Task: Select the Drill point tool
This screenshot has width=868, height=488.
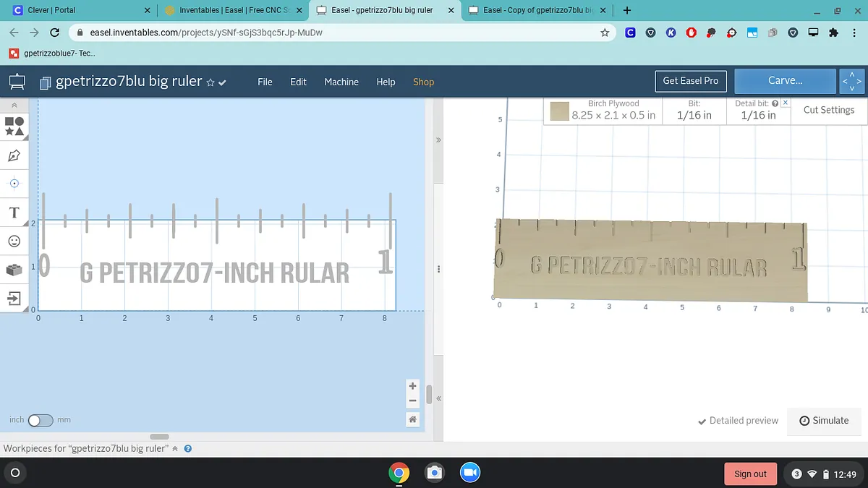Action: 14,184
